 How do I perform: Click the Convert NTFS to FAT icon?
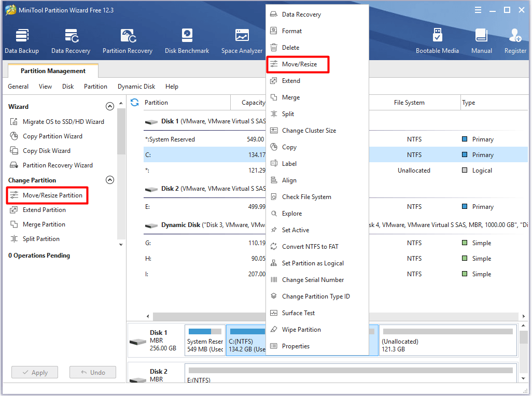273,247
